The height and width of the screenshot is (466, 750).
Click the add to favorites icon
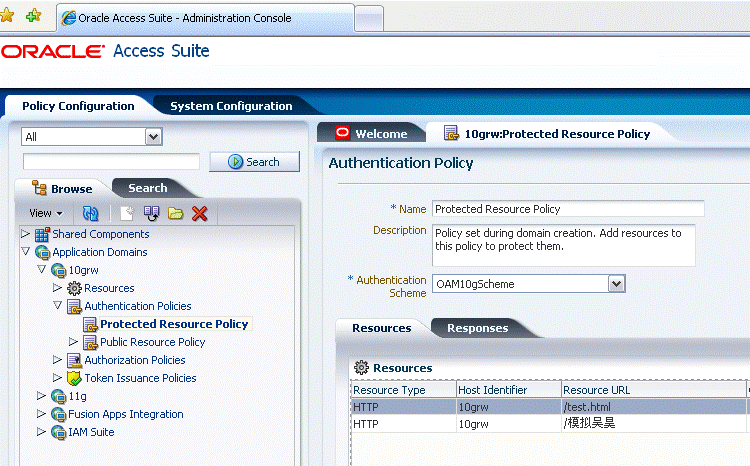pos(33,15)
